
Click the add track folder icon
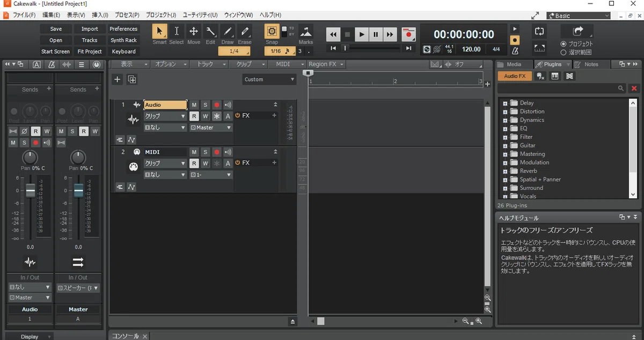pyautogui.click(x=132, y=79)
